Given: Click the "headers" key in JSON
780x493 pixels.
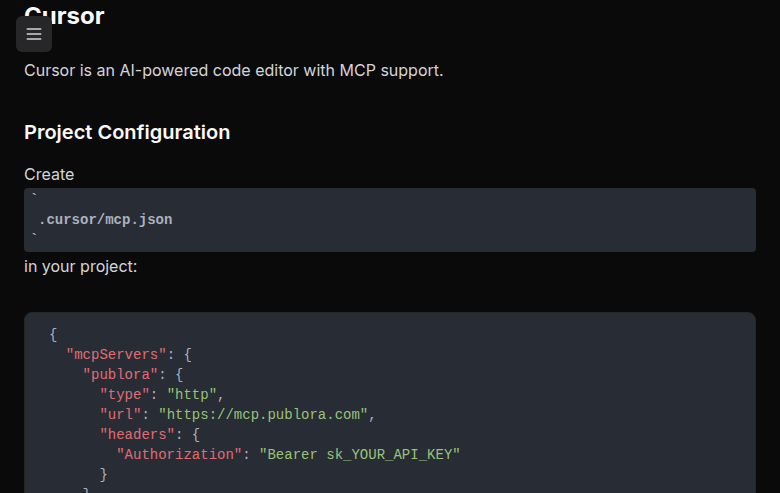Looking at the screenshot, I should [x=137, y=434].
